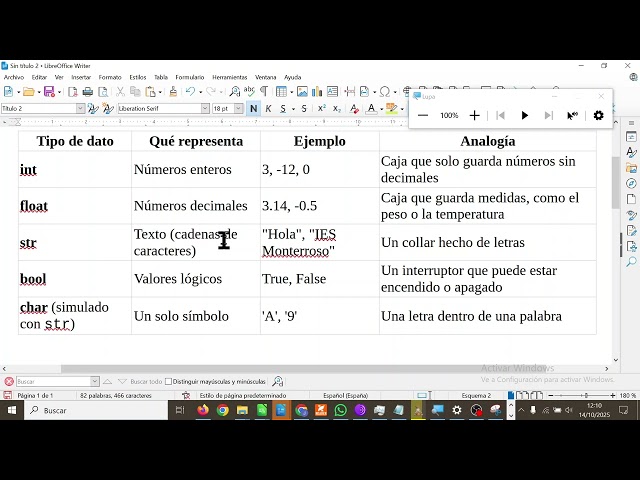Open Lupa settings gear
The width and height of the screenshot is (640, 480).
click(598, 116)
